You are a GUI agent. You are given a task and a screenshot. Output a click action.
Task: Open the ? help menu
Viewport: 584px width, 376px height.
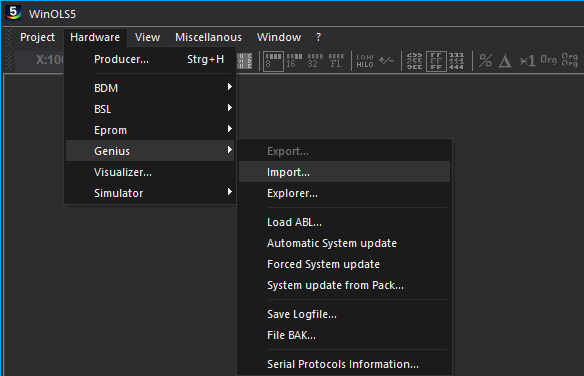[x=318, y=37]
